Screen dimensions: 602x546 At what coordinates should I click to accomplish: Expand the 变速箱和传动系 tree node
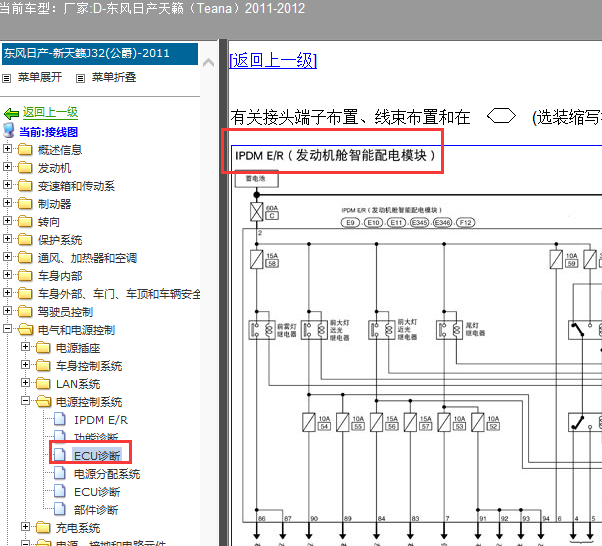click(x=7, y=185)
